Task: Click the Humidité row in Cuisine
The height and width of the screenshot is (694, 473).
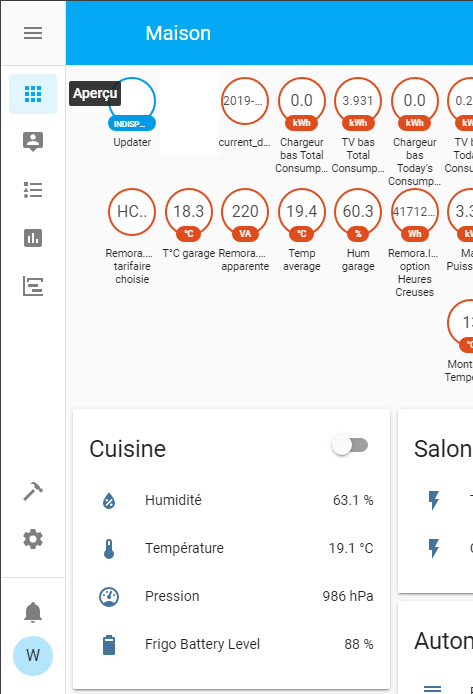Action: point(231,501)
